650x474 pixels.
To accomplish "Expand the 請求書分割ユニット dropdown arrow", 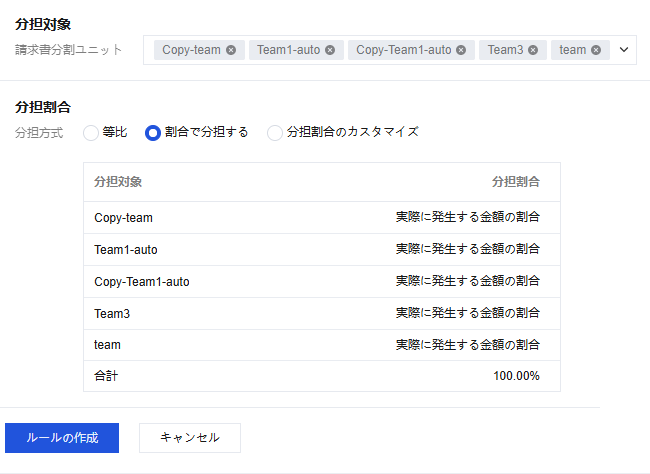I will point(624,49).
